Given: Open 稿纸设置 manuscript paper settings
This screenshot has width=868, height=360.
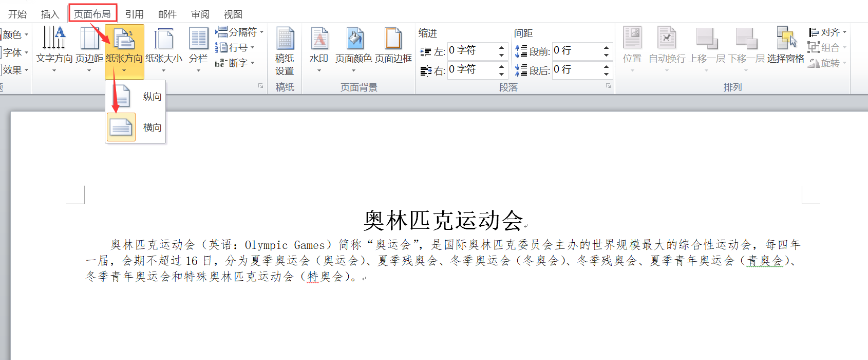Looking at the screenshot, I should click(285, 51).
